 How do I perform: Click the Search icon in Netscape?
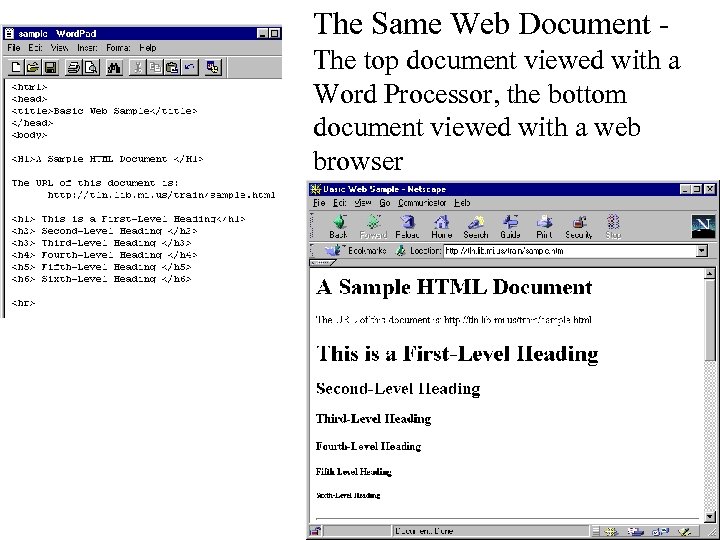tap(476, 227)
